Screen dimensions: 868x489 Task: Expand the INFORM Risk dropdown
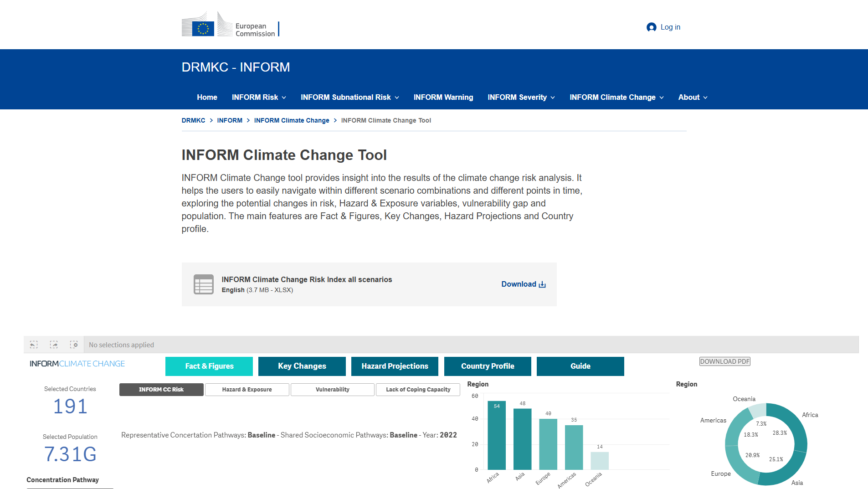[258, 97]
